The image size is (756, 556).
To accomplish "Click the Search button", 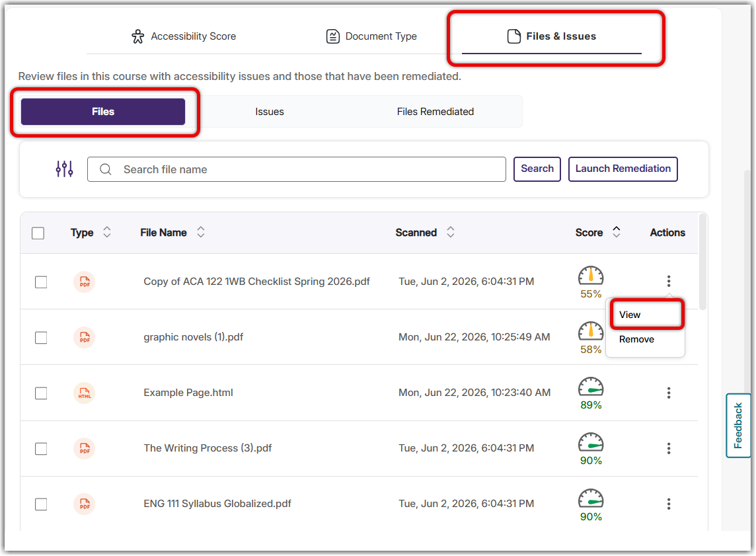I will pos(537,169).
